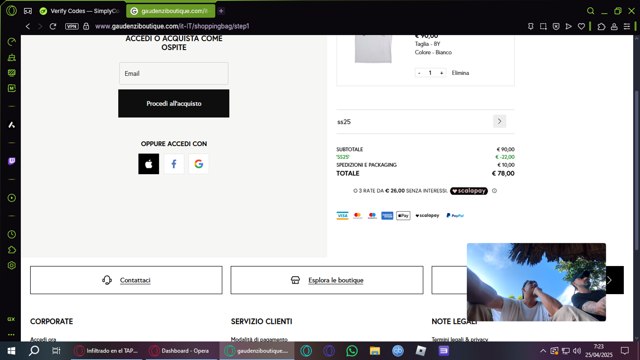This screenshot has width=640, height=360.
Task: Open the Scalapay info icon
Action: 494,191
